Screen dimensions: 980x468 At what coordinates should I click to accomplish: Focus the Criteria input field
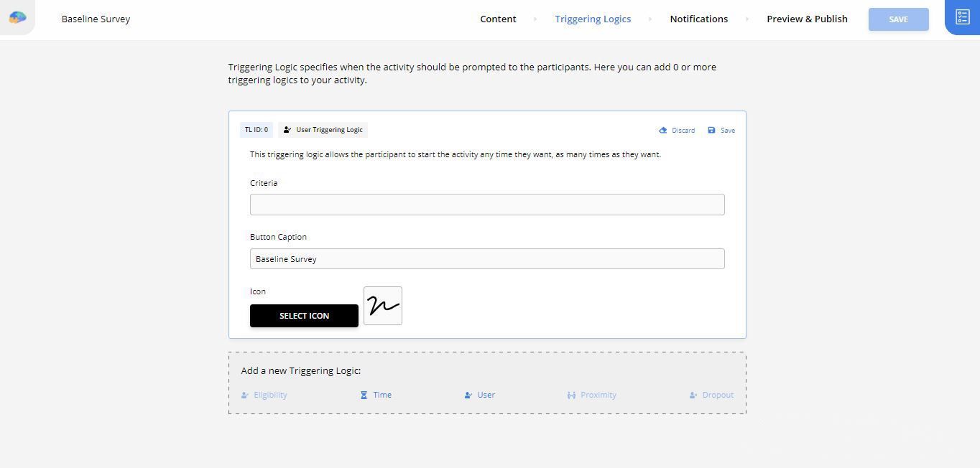[x=487, y=205]
